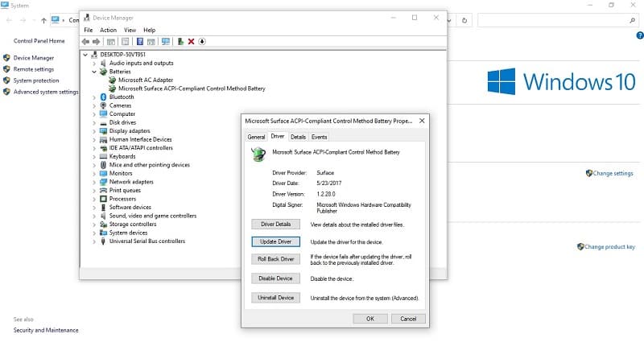Open Change product key link
Image resolution: width=644 pixels, height=342 pixels.
click(x=609, y=247)
